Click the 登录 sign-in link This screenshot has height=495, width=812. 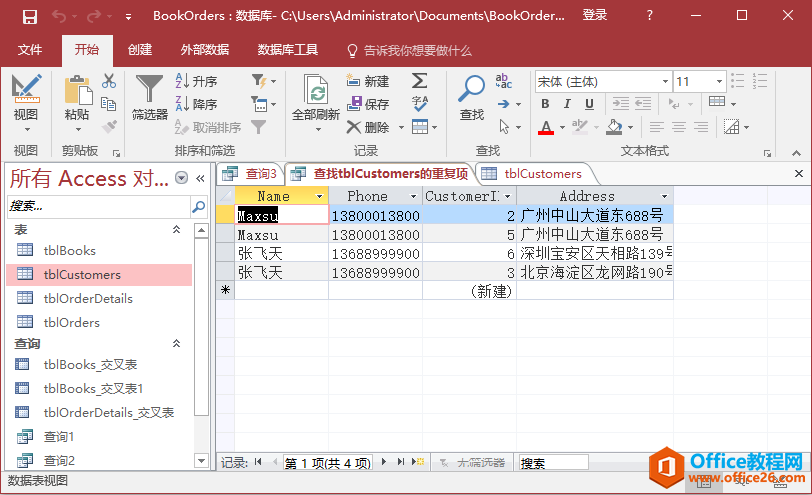(595, 16)
